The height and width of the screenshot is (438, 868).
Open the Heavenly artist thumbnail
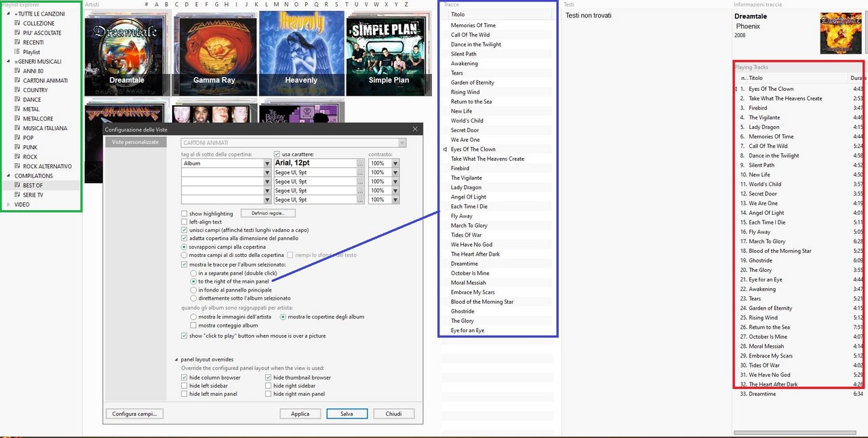[x=301, y=54]
